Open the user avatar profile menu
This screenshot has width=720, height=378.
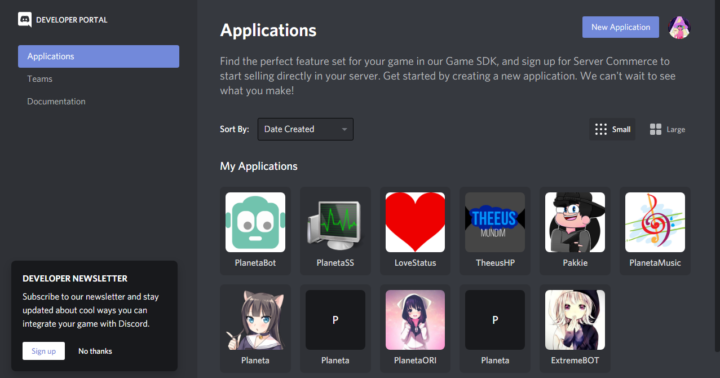[679, 28]
